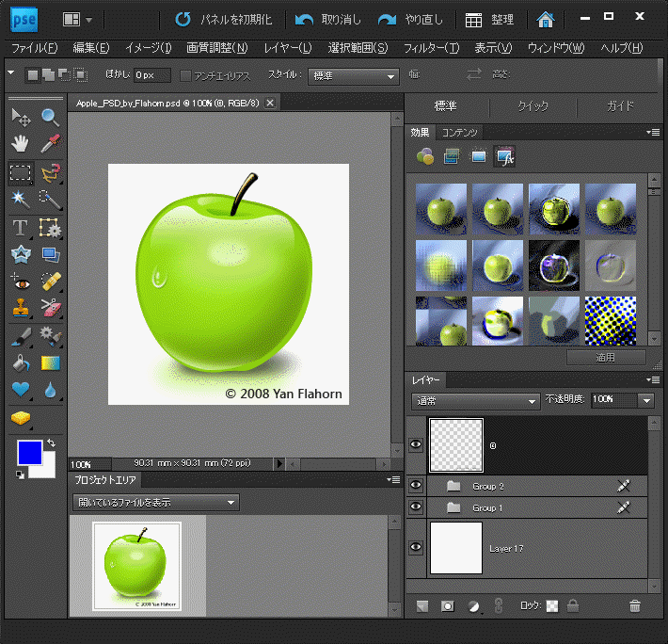Choose the Horizontal Type tool
Screen dimensions: 668x644
(20, 227)
